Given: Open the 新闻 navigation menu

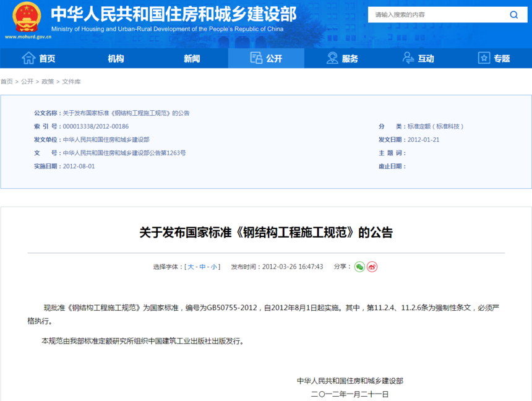Looking at the screenshot, I should 192,58.
